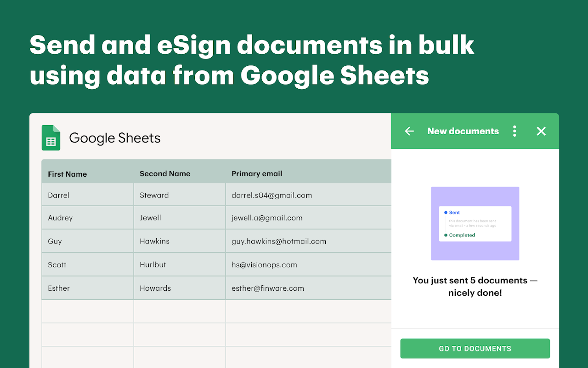Click the email hs@visionops.com
The width and height of the screenshot is (588, 368).
pyautogui.click(x=264, y=265)
